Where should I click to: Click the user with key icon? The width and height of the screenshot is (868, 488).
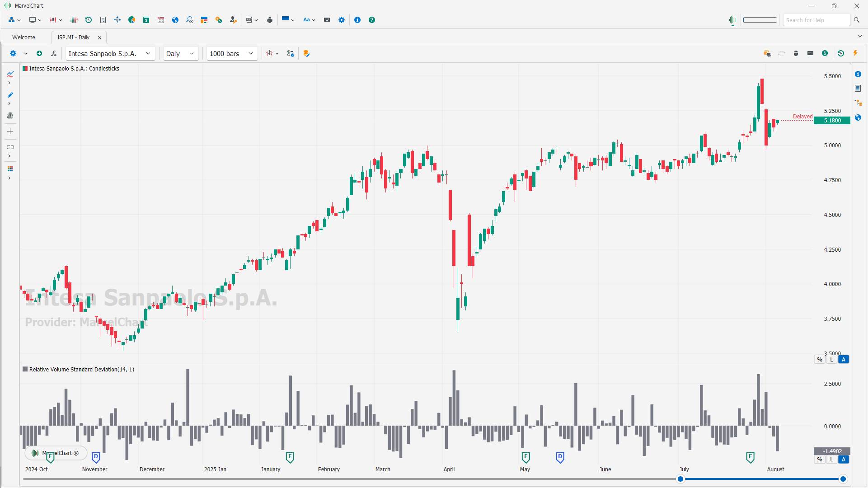[x=233, y=20]
